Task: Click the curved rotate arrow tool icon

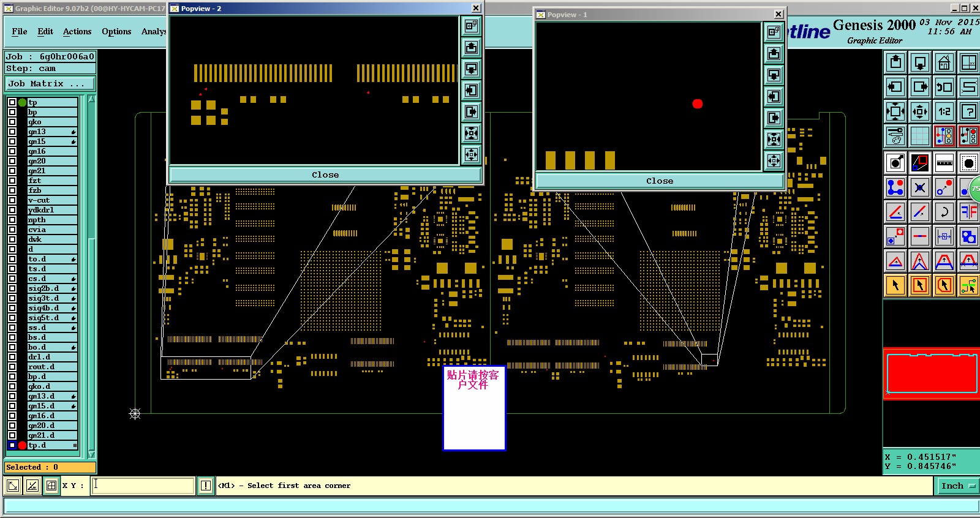Action: tap(944, 212)
